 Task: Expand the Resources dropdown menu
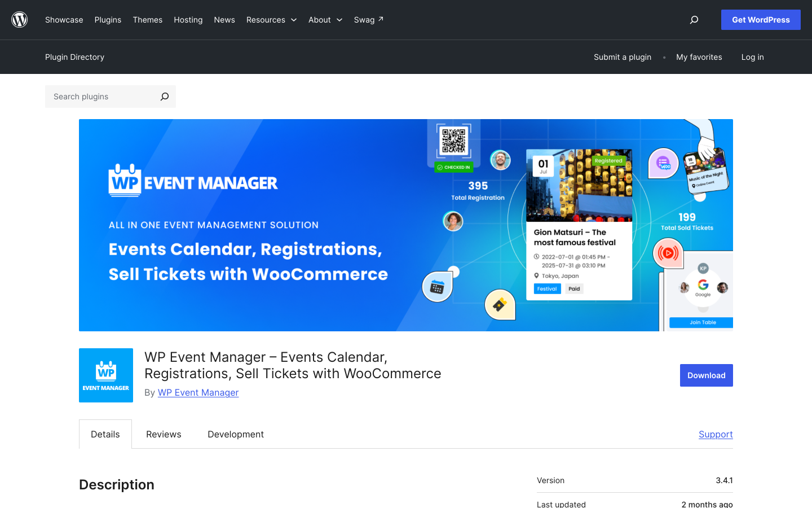click(271, 20)
